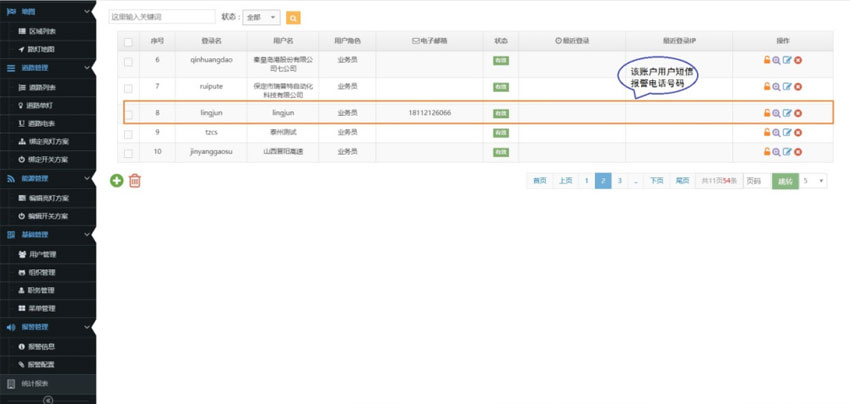Click the edit icon for jinyanggaosu

[x=787, y=152]
